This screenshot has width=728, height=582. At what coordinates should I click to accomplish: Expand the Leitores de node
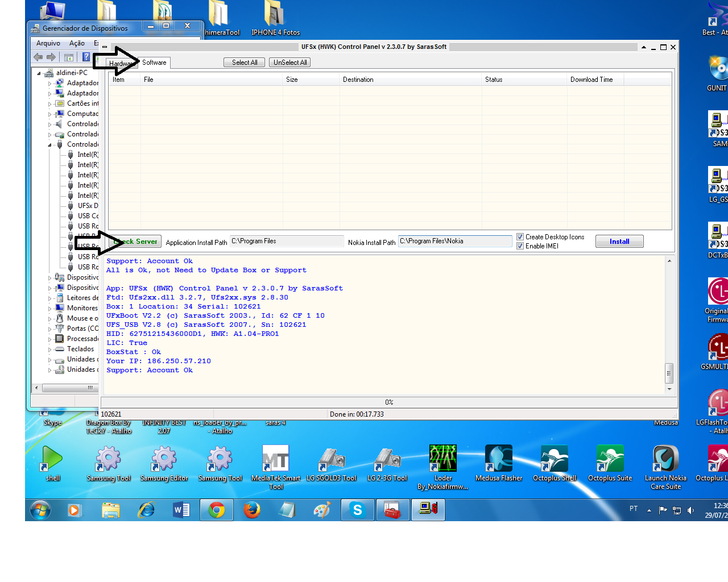point(49,298)
